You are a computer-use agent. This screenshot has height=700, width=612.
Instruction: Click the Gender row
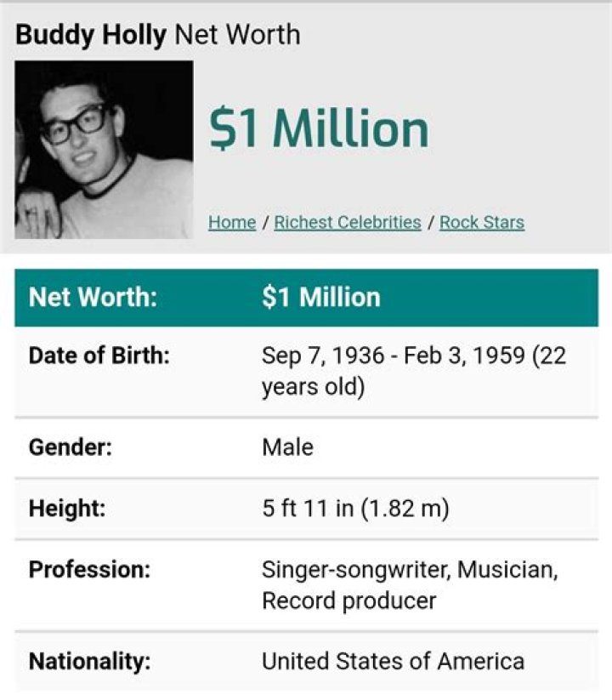coord(306,448)
